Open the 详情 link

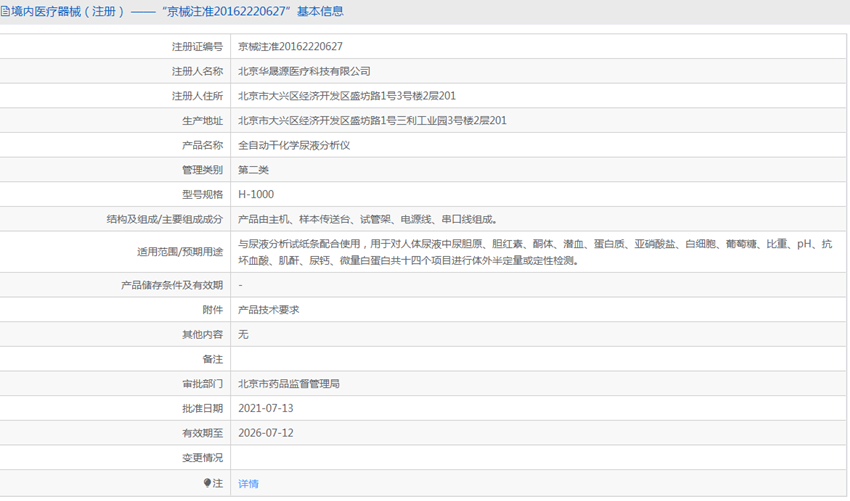tap(248, 484)
